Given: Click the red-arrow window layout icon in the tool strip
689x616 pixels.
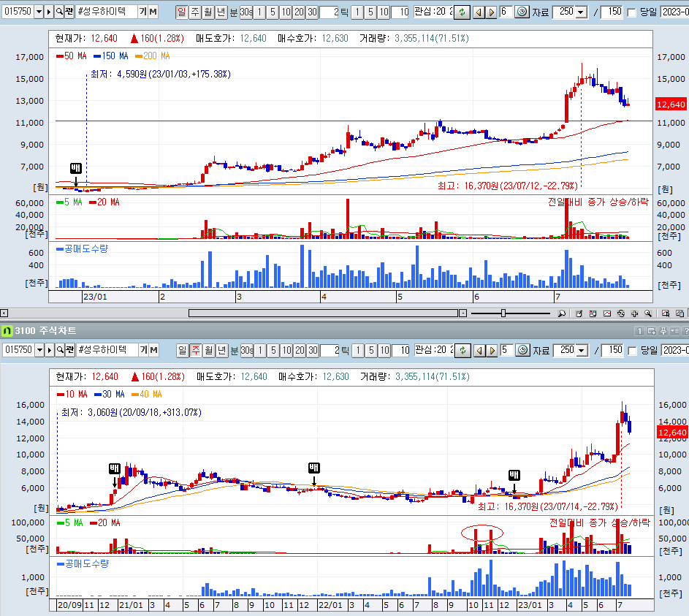Looking at the screenshot, I should point(593,313).
